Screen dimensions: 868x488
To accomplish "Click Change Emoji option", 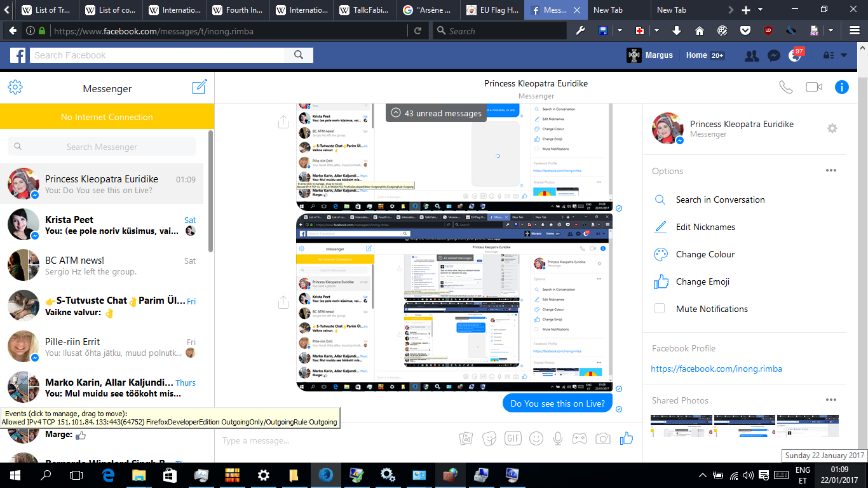I will pyautogui.click(x=703, y=281).
